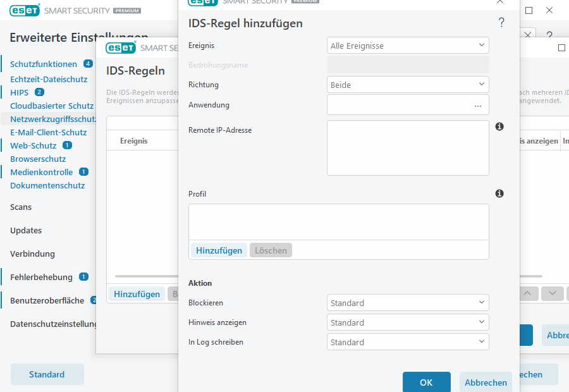The width and height of the screenshot is (569, 392).
Task: Click the help question mark in IDS-Regel hinzufügen
Action: 501,23
